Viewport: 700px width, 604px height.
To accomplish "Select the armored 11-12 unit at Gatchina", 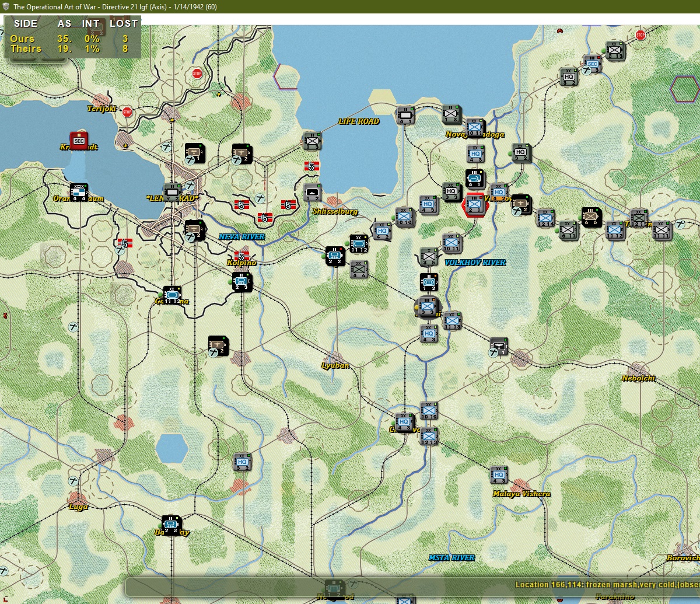I will 171,294.
